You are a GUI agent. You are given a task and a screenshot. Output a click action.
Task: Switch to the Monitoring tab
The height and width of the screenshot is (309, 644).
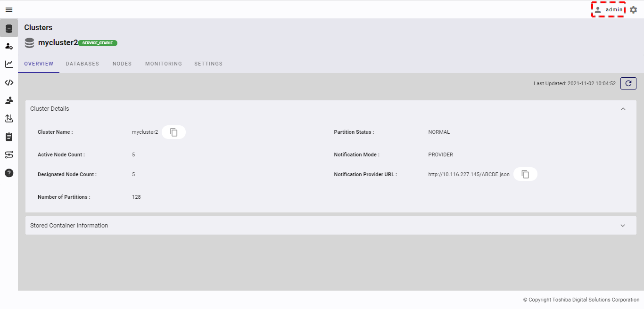tap(164, 64)
